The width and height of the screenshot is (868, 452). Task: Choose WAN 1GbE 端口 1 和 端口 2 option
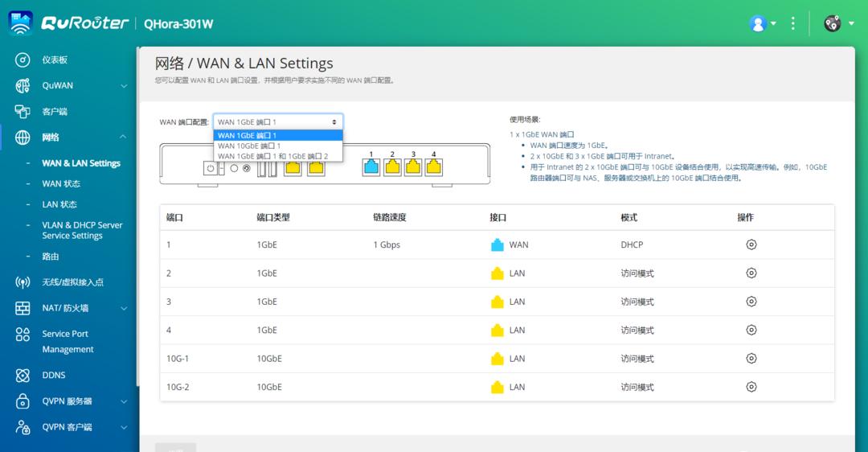pyautogui.click(x=272, y=156)
